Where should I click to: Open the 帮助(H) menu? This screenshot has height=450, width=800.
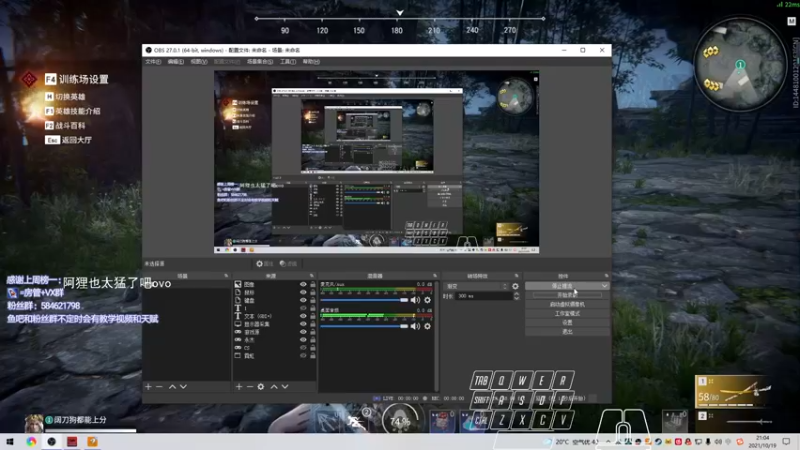pyautogui.click(x=311, y=62)
